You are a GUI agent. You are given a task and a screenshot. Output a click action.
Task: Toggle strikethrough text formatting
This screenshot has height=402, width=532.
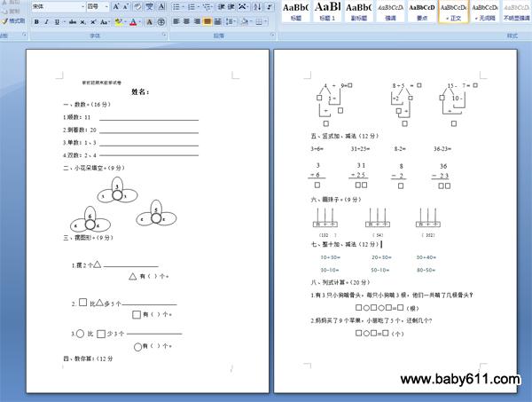tap(70, 21)
